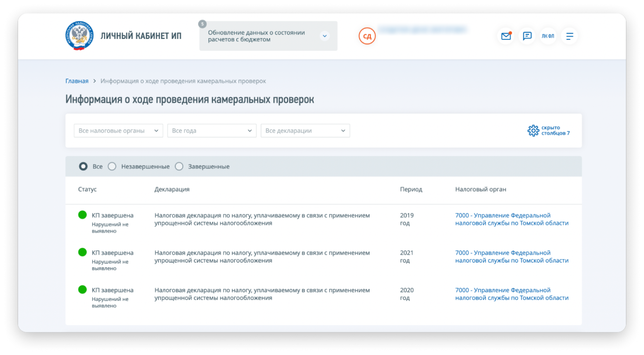Click the Federal Tax Service logo emblem
This screenshot has width=644, height=355.
click(x=79, y=36)
